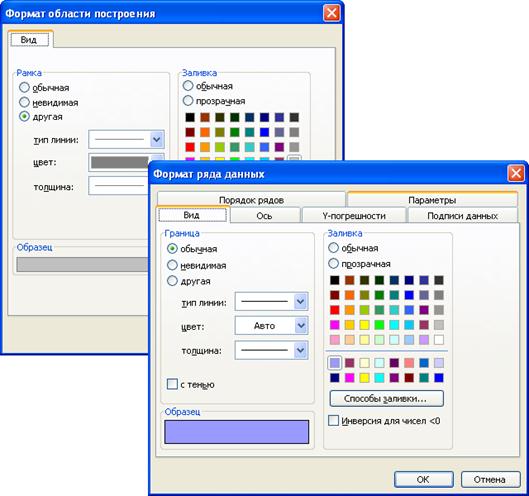Toggle "Инверсия для чисел <0" checkbox
This screenshot has height=496, width=529.
[333, 420]
